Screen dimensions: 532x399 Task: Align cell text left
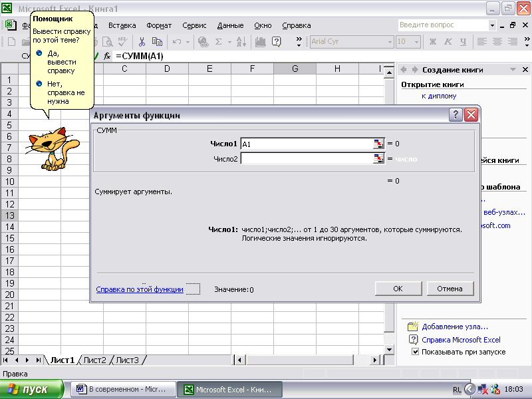[x=481, y=42]
